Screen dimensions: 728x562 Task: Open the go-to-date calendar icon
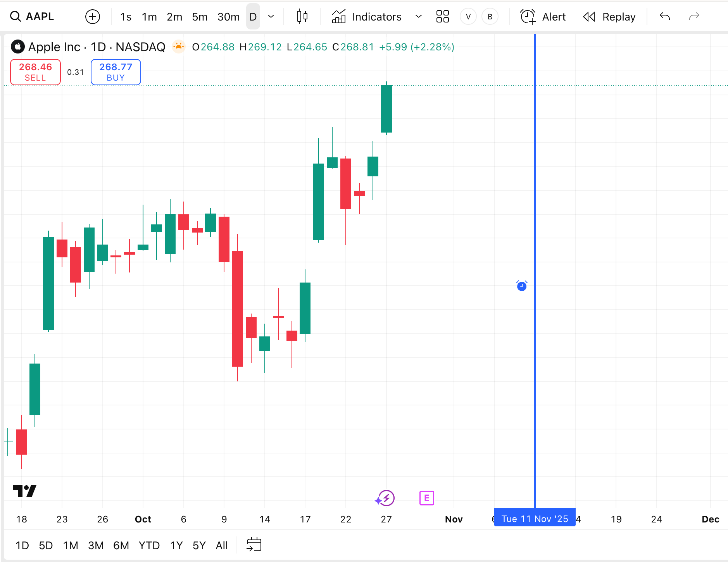254,545
